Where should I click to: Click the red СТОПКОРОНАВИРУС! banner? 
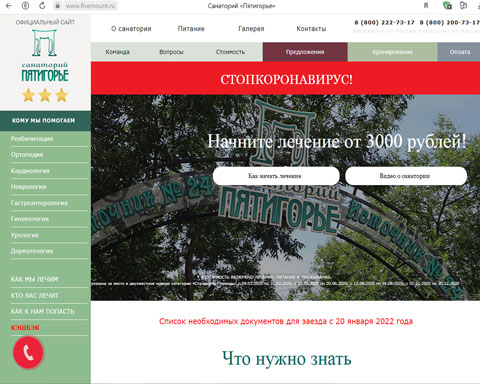(286, 79)
